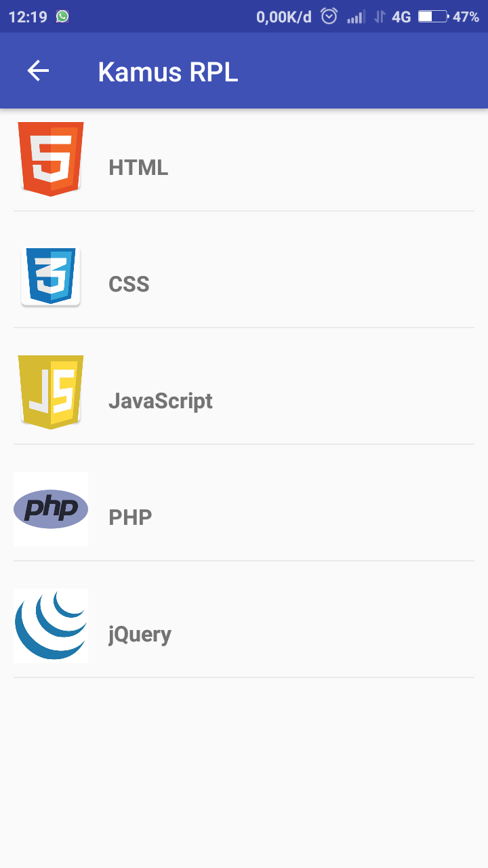
Task: Tap the 0,00K/d data speed readout
Action: 283,17
